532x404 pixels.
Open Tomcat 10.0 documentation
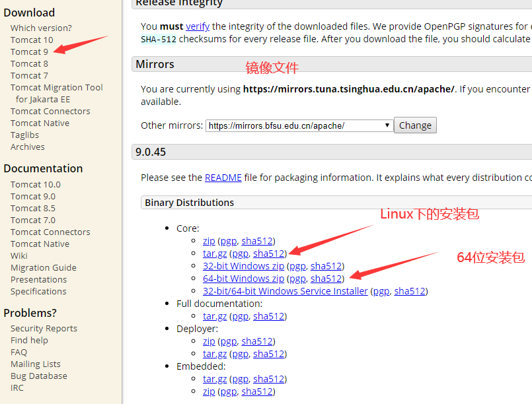(35, 184)
